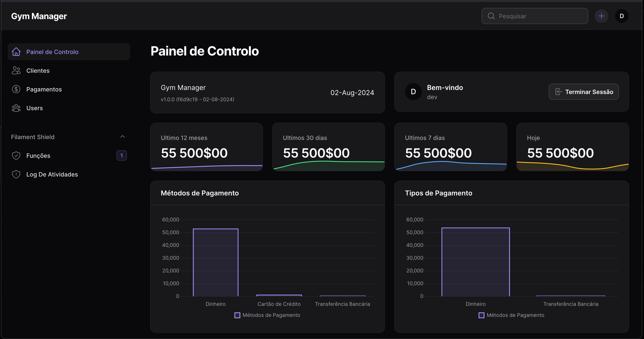This screenshot has width=644, height=339.
Task: Click the Funções badge showing 1
Action: click(x=121, y=155)
